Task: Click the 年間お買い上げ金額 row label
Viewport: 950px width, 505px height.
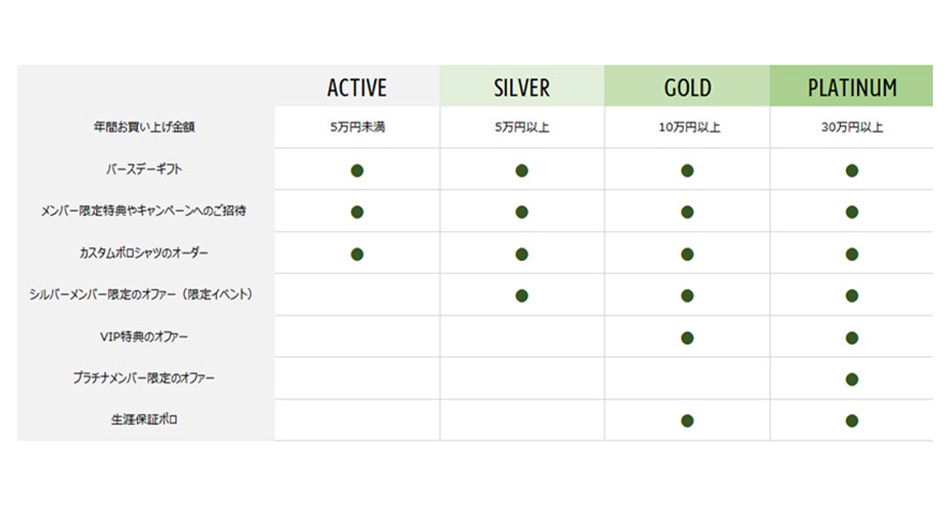Action: pyautogui.click(x=144, y=127)
